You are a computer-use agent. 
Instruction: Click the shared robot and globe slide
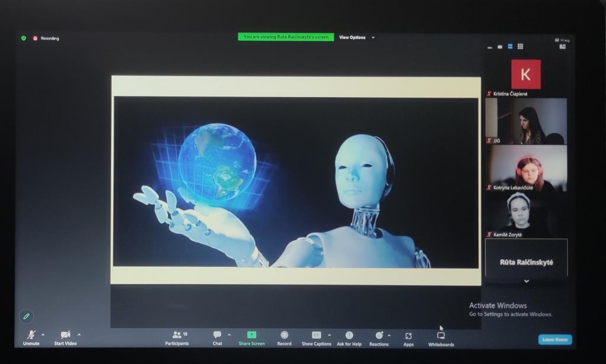tap(296, 181)
